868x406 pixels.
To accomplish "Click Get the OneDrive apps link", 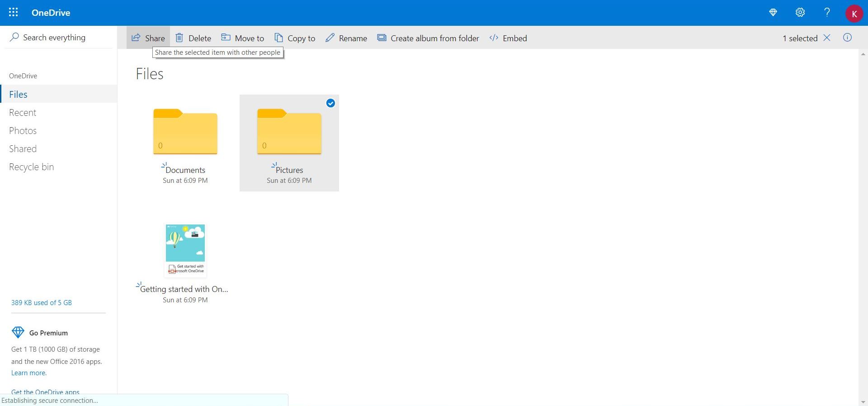I will pyautogui.click(x=45, y=392).
